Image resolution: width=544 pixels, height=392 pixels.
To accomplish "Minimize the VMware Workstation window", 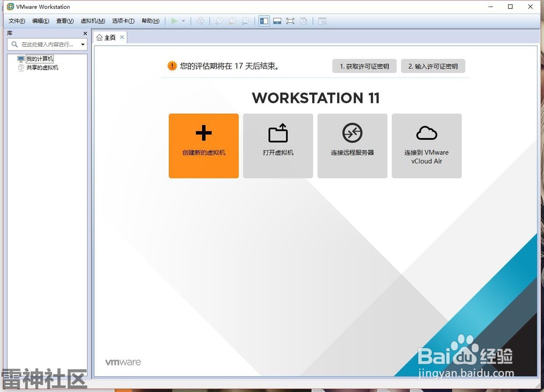I will (491, 7).
